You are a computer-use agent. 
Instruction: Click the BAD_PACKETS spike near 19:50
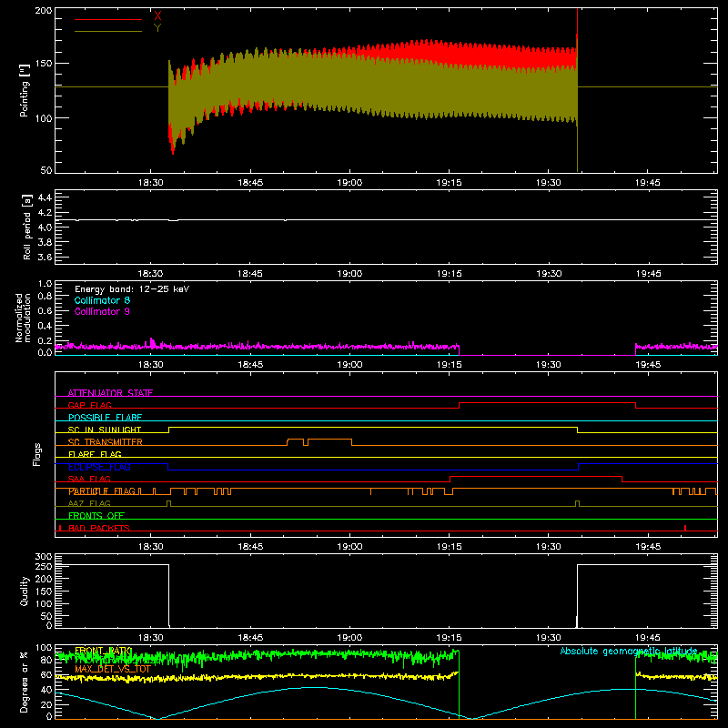point(685,528)
